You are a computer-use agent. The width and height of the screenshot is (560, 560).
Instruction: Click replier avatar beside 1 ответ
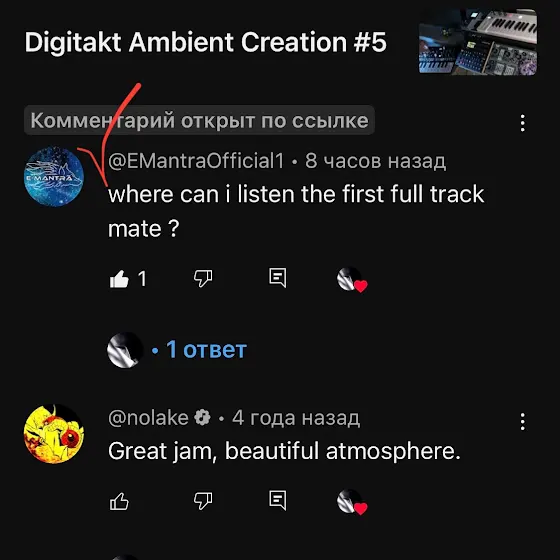click(x=125, y=350)
